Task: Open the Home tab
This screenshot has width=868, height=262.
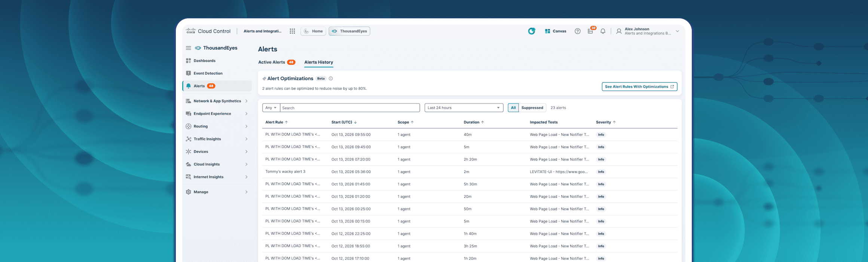Action: click(314, 31)
